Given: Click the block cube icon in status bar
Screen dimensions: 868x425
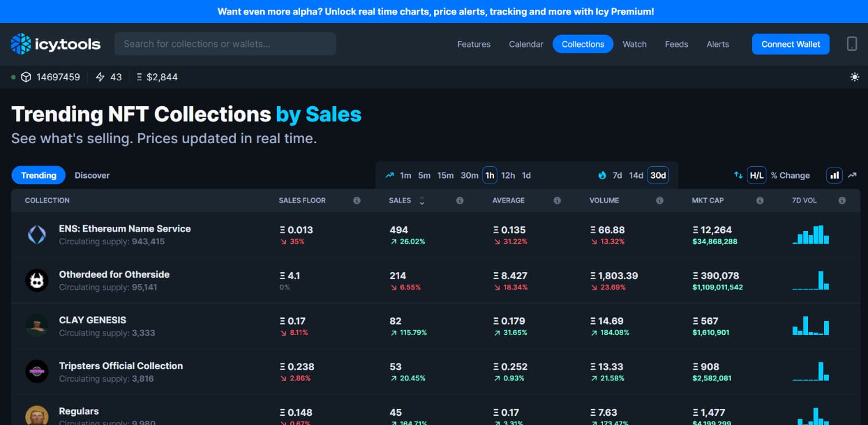Looking at the screenshot, I should click(x=26, y=76).
